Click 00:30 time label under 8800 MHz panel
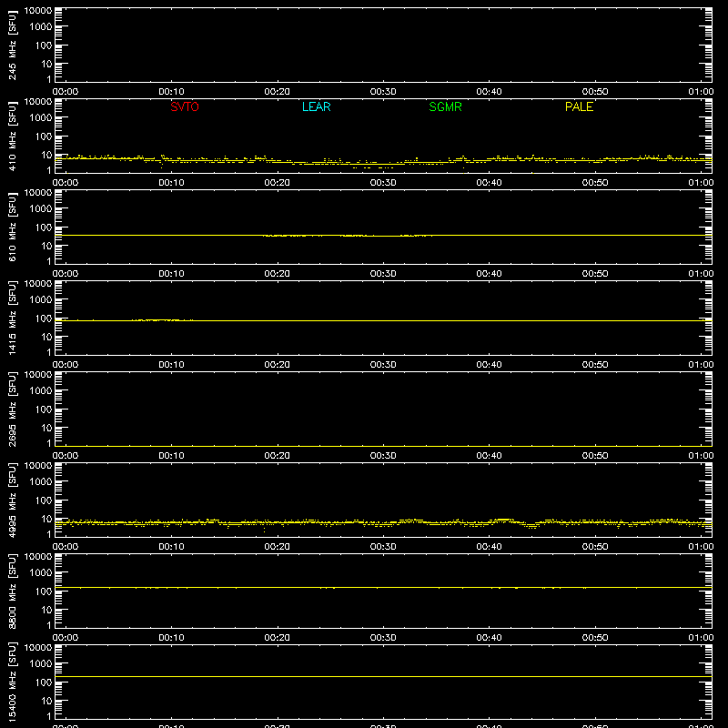The width and height of the screenshot is (728, 728). (383, 638)
